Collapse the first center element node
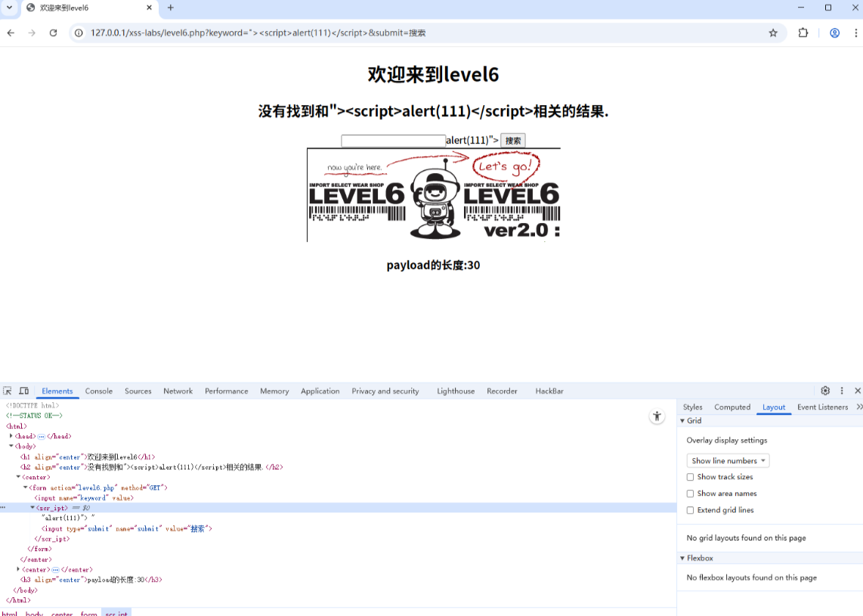This screenshot has width=863, height=616. [x=18, y=477]
